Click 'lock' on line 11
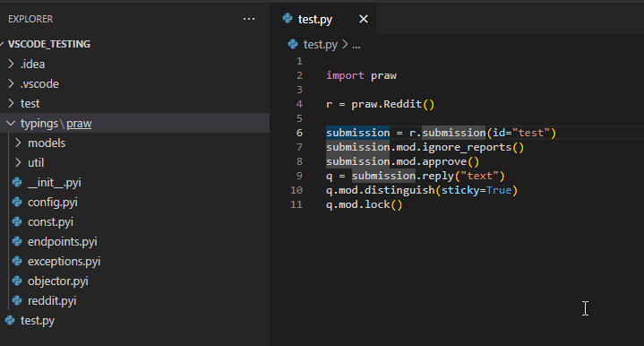Screen dimensions: 644x346 pos(376,204)
